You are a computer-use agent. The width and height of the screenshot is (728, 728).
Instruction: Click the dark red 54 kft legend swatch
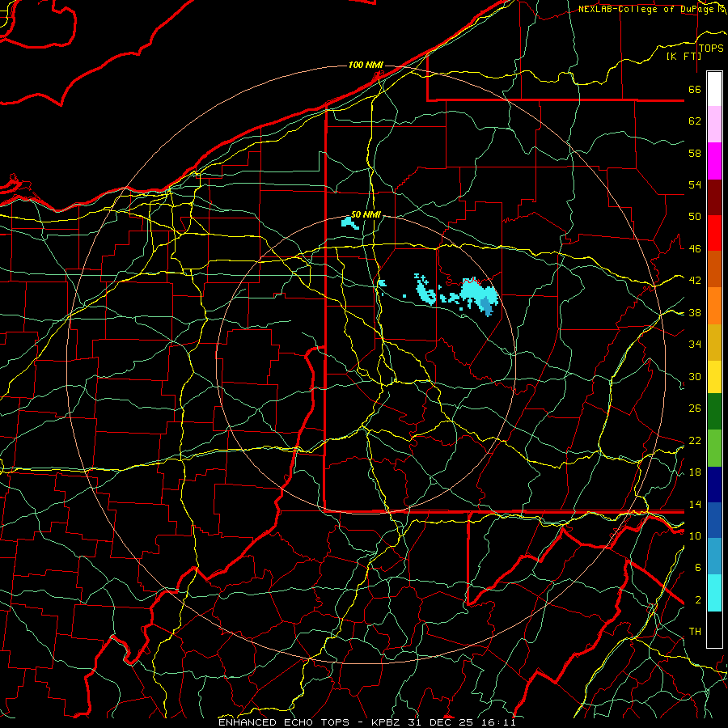coord(714,197)
